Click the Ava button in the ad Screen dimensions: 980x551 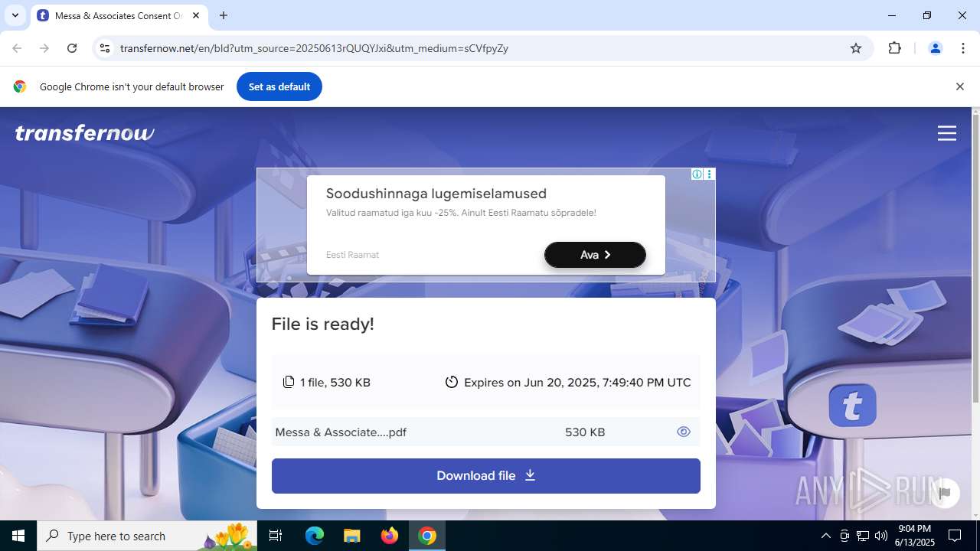point(595,255)
